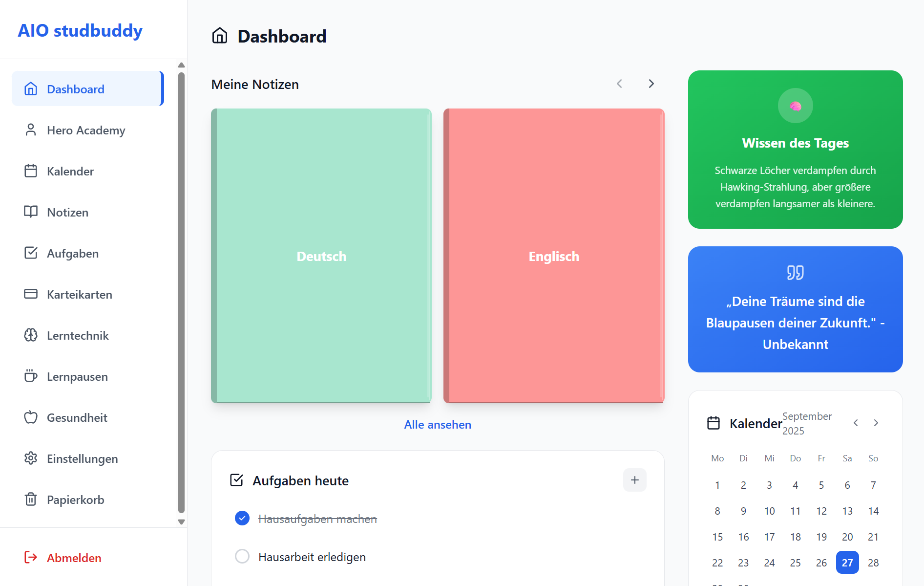Select day 20 in the calendar

(x=847, y=537)
